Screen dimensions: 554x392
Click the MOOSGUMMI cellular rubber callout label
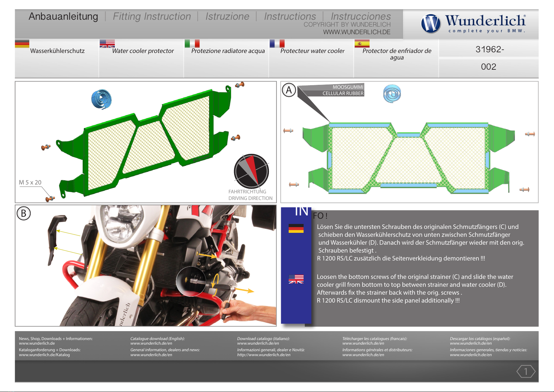[343, 90]
